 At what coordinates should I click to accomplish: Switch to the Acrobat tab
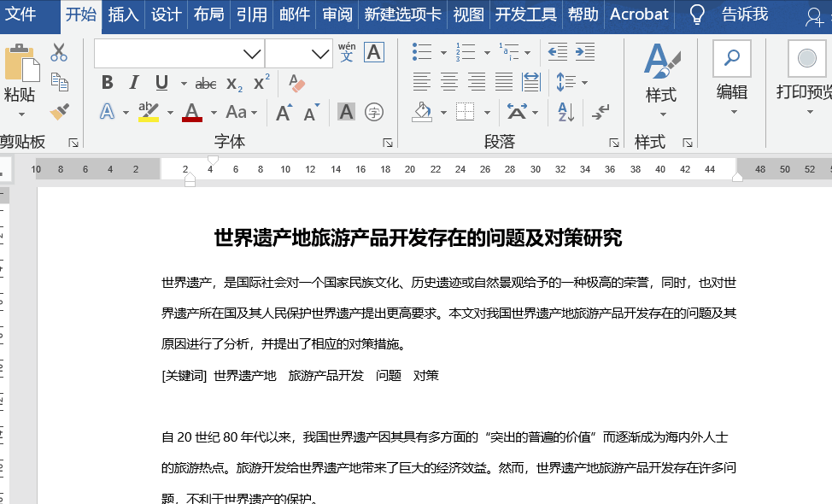pos(639,15)
